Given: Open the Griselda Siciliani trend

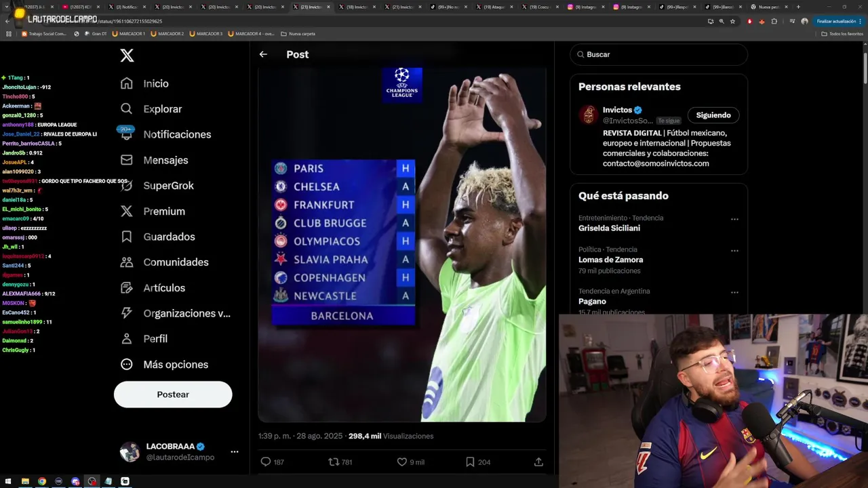Looking at the screenshot, I should [x=609, y=228].
